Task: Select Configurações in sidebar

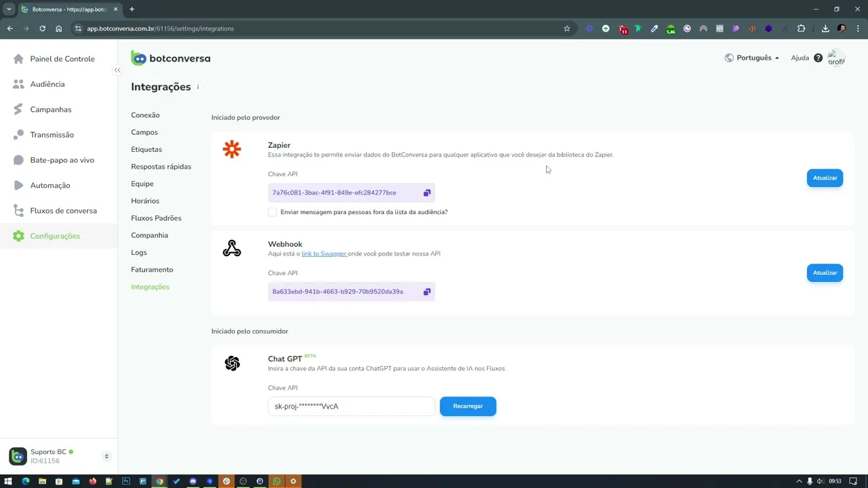Action: point(58,236)
